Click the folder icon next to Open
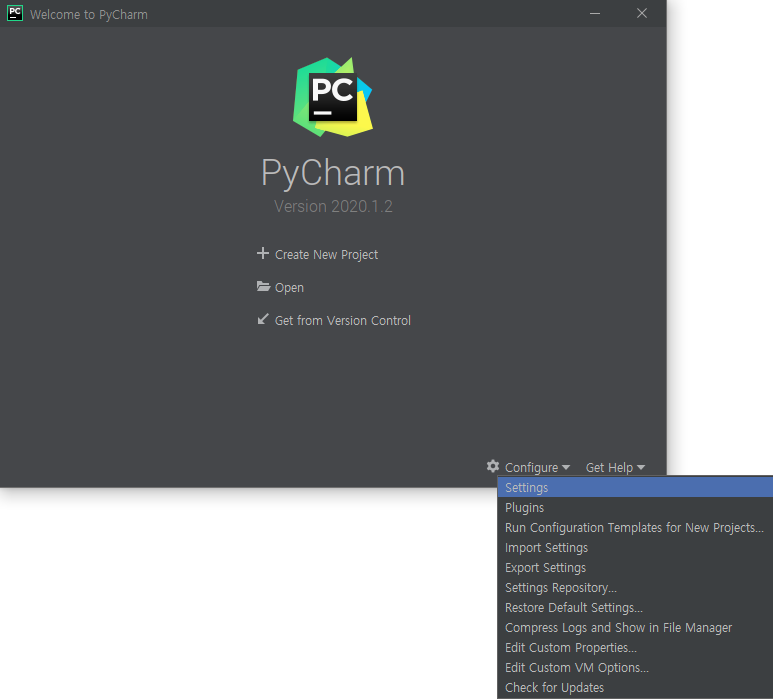 tap(263, 286)
